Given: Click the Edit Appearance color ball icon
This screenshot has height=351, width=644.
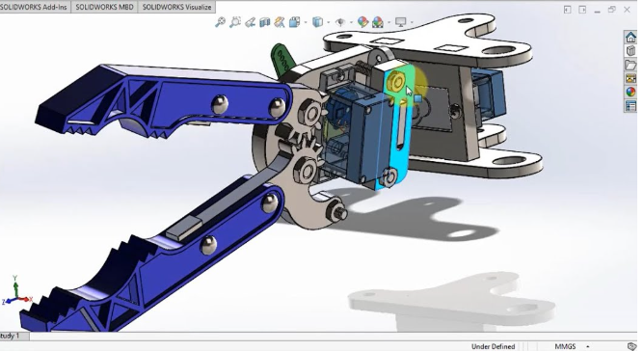Looking at the screenshot, I should (x=362, y=22).
